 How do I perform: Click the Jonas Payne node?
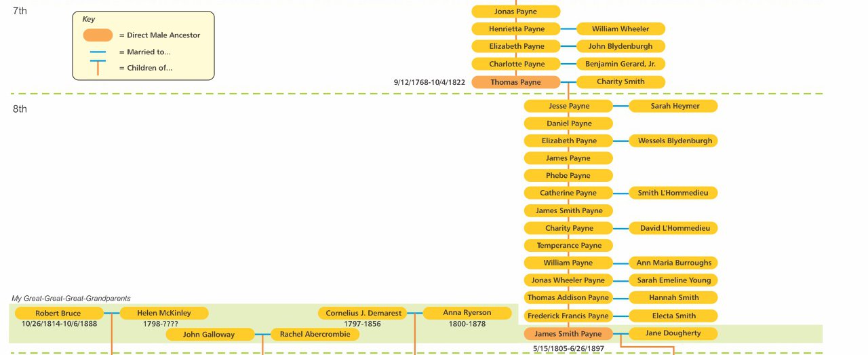[515, 12]
